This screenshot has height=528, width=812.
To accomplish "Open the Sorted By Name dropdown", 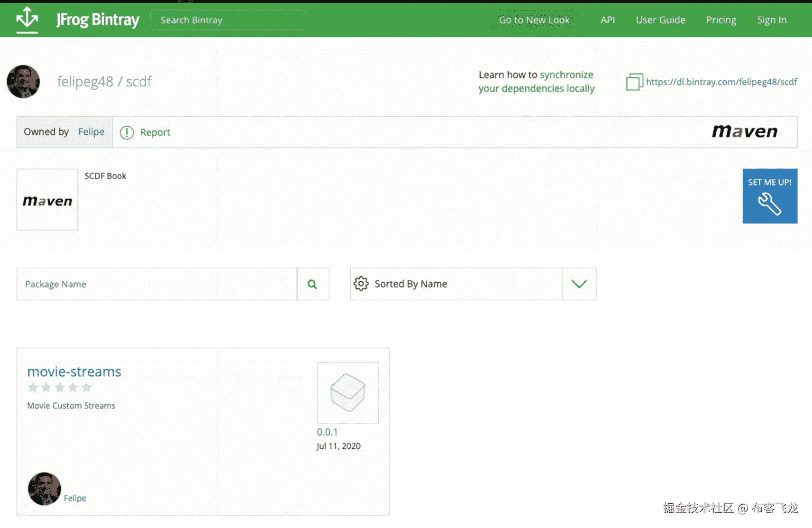I will click(473, 284).
